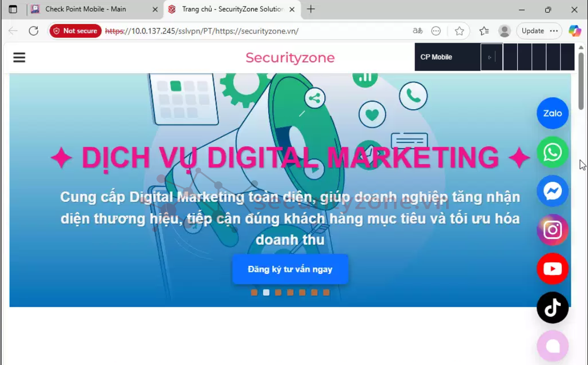Visit the Instagram profile icon
588x365 pixels.
[552, 230]
